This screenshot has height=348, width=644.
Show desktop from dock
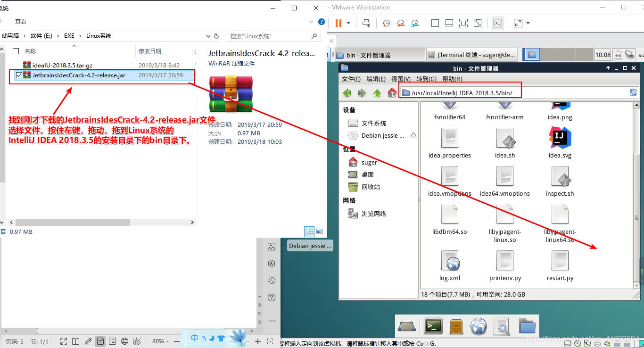407,326
